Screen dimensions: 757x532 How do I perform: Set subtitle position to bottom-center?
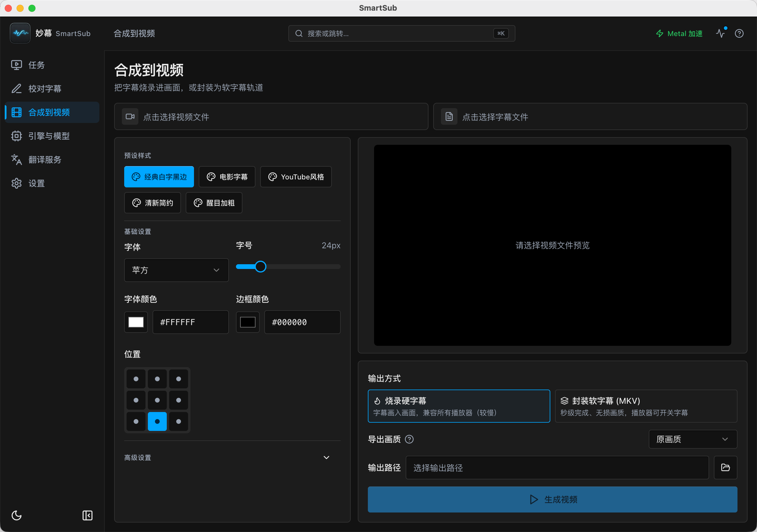(157, 421)
